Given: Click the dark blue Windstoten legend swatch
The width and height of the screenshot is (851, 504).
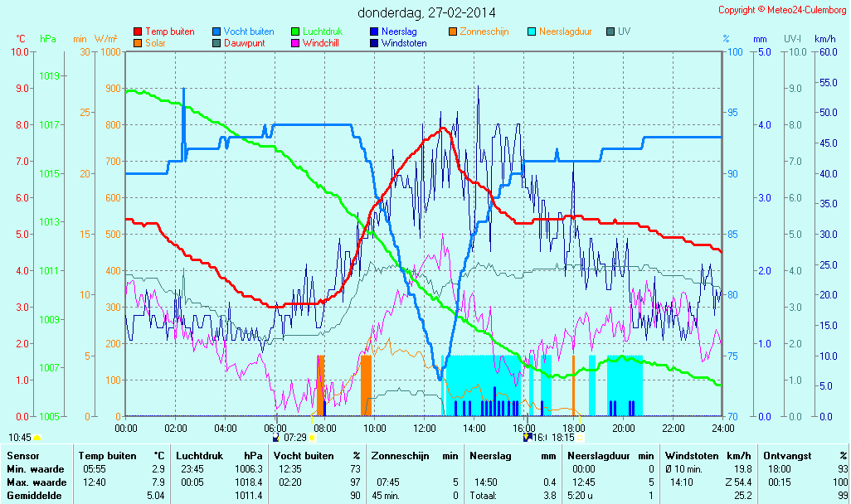Looking at the screenshot, I should coord(373,43).
